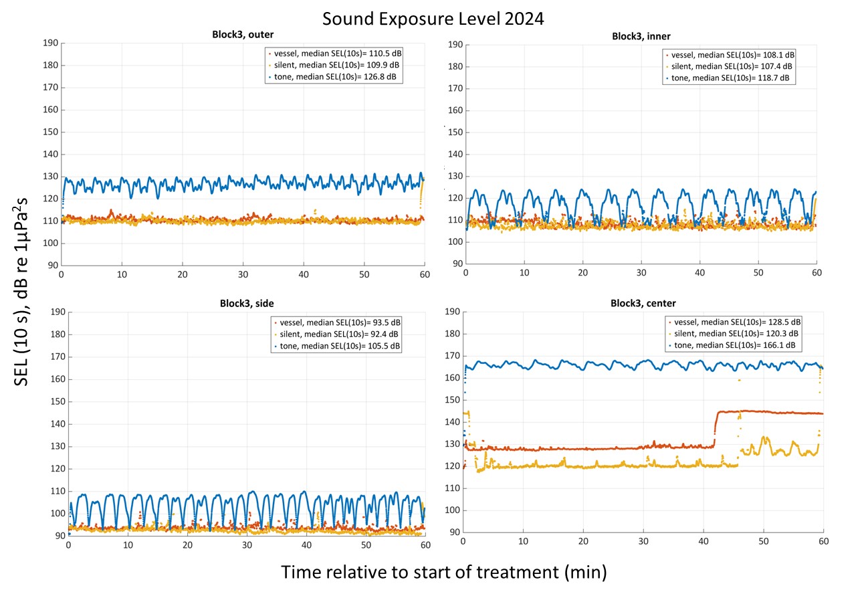Viewport: 868px width, 596px height.
Task: Click the silent 92.4 dB legend entry
Action: (x=334, y=334)
